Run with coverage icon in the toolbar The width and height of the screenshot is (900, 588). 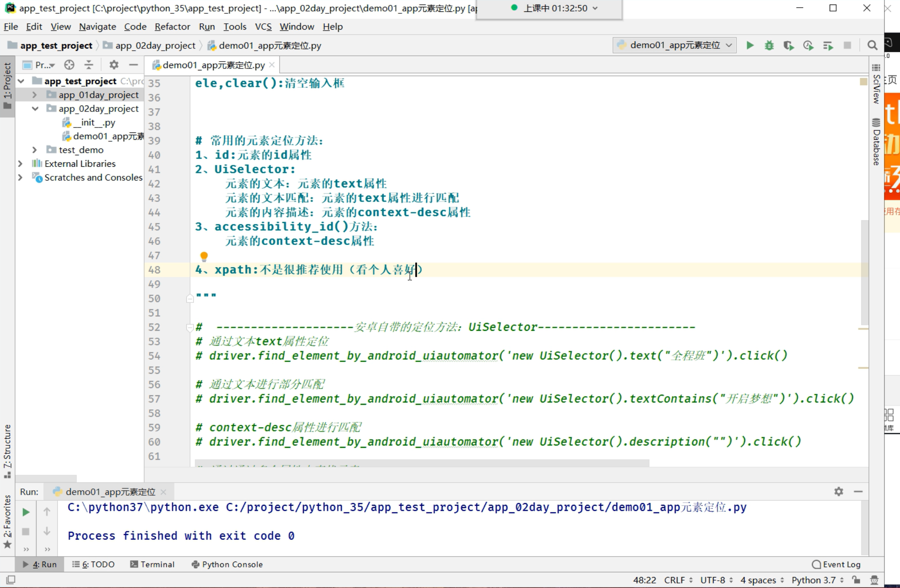point(789,45)
